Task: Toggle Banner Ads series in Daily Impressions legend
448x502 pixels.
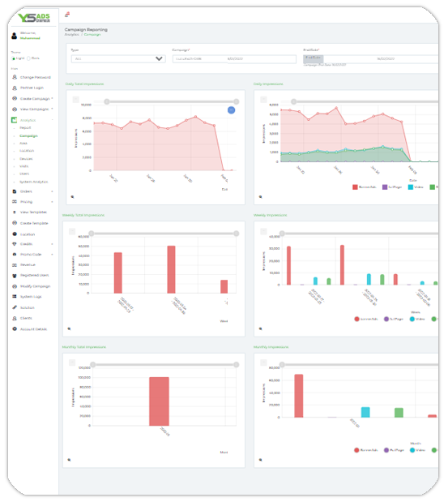Action: [x=365, y=187]
